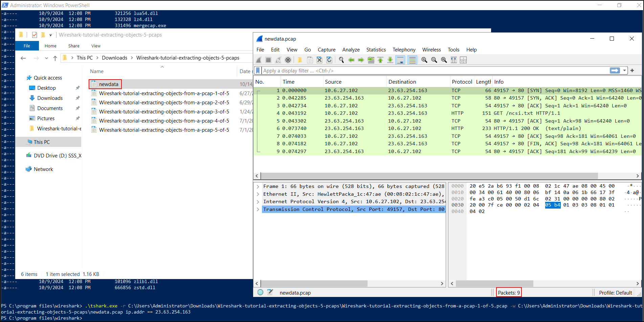
Task: Click packet list horizontal scrollbar
Action: point(429,176)
